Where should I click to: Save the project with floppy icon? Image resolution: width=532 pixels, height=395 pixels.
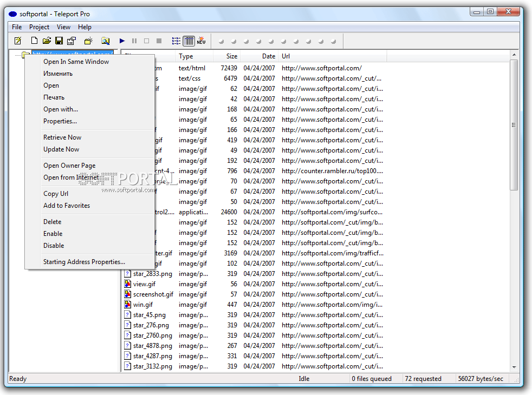tap(59, 41)
